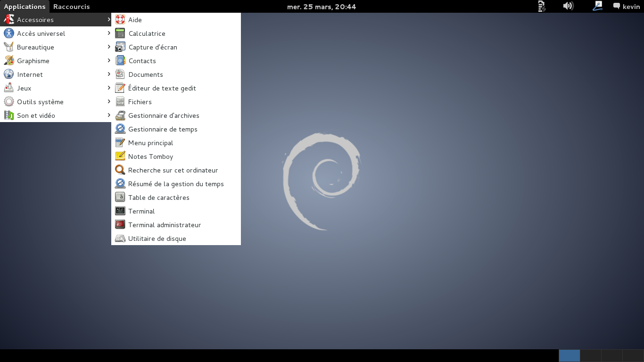Viewport: 644px width, 362px height.
Task: Click the Son et vidéo category icon
Action: (9, 115)
